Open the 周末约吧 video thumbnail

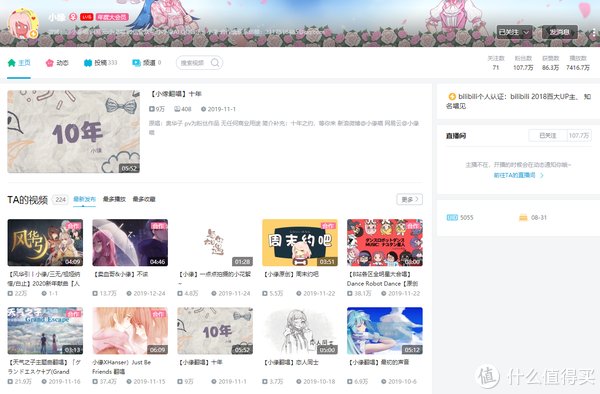(300, 243)
